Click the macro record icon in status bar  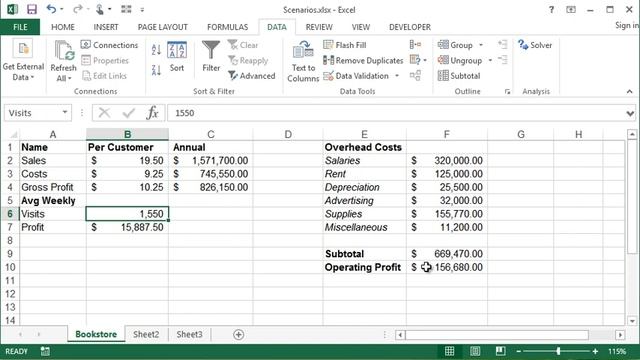pos(45,351)
